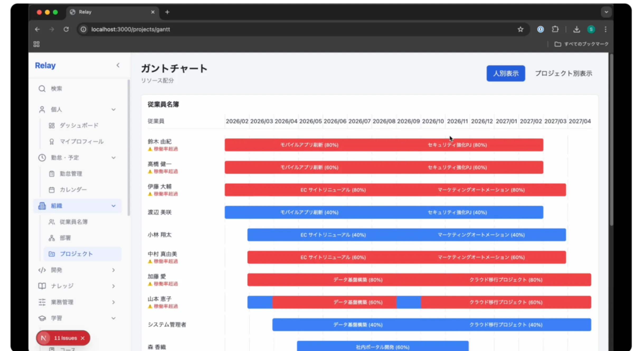Open the 11 Issues badge
The width and height of the screenshot is (644, 351).
click(65, 338)
